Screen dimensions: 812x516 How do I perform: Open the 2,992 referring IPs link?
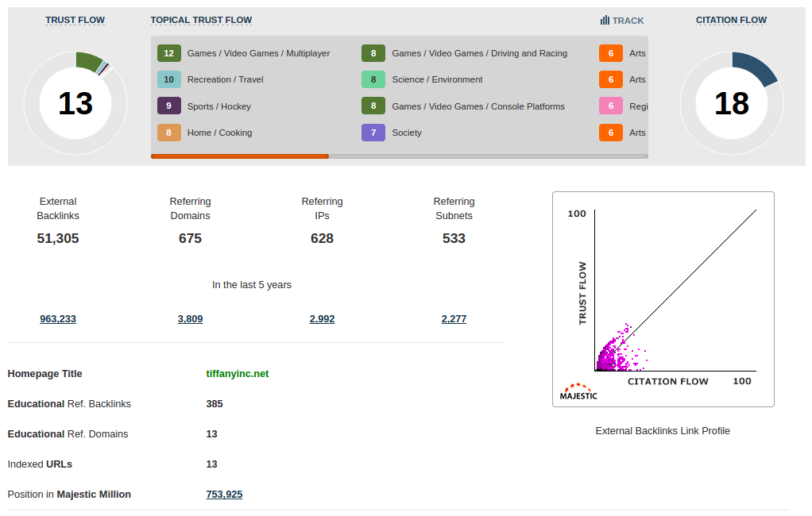tap(322, 319)
